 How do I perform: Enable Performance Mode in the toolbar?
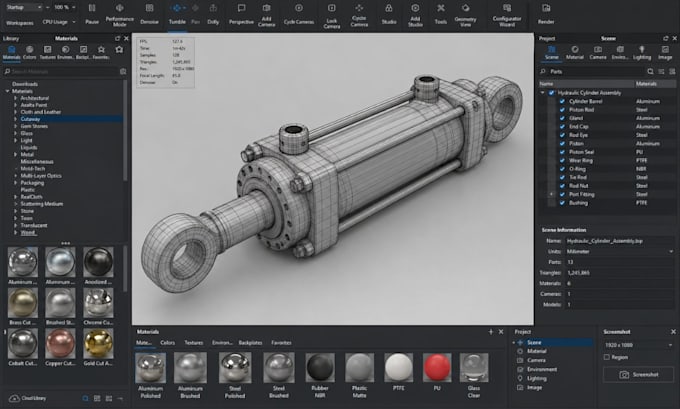pos(119,8)
